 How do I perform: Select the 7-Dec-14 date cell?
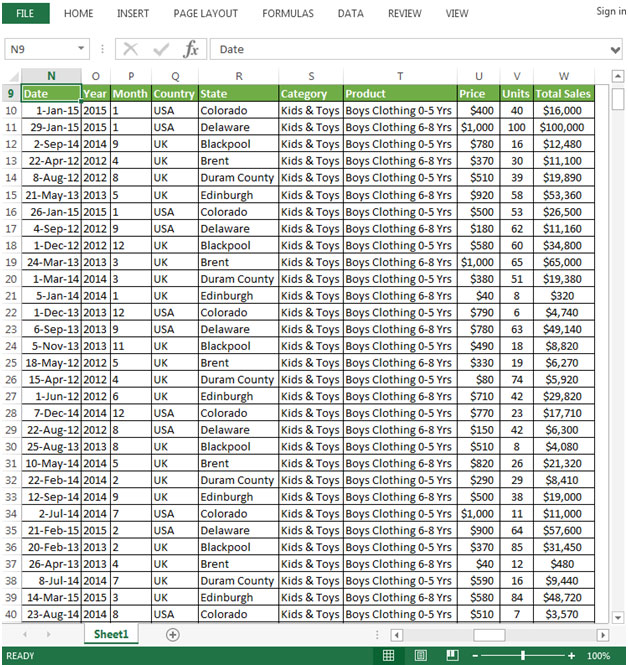(x=51, y=413)
